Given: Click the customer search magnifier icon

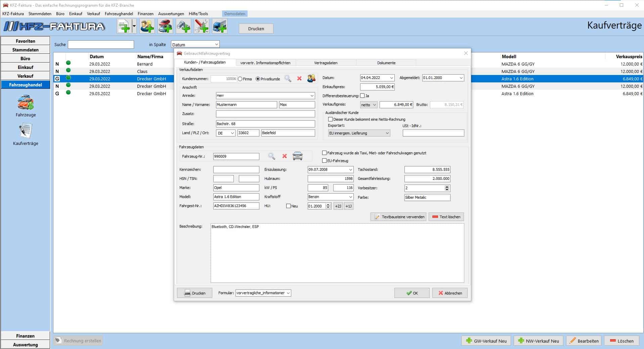Looking at the screenshot, I should click(x=288, y=79).
